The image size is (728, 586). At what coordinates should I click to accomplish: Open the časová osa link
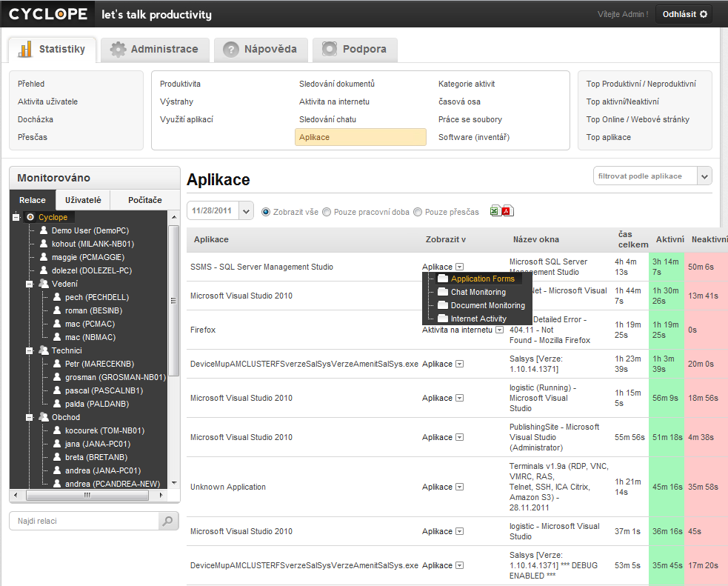tap(459, 101)
